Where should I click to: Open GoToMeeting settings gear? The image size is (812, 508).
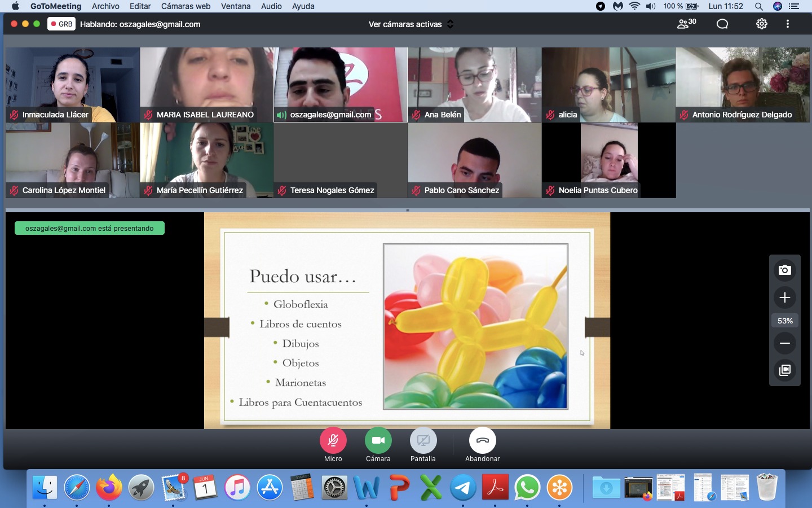click(762, 24)
